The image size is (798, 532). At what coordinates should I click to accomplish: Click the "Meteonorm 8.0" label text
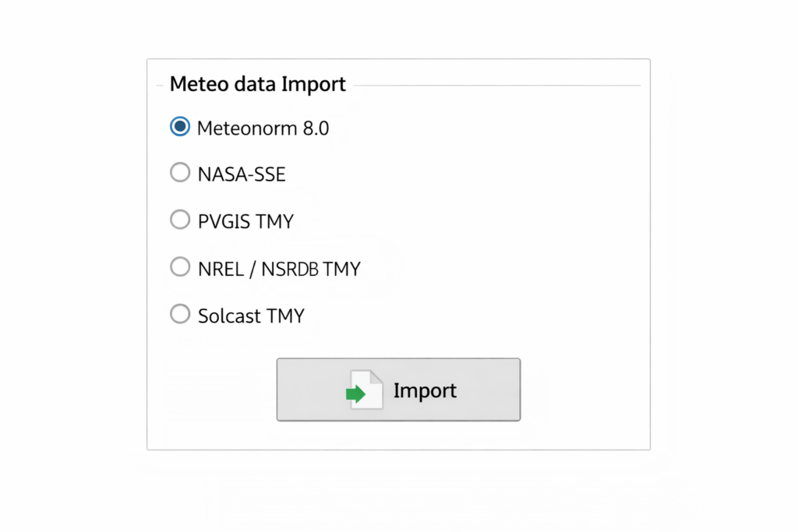coord(263,128)
